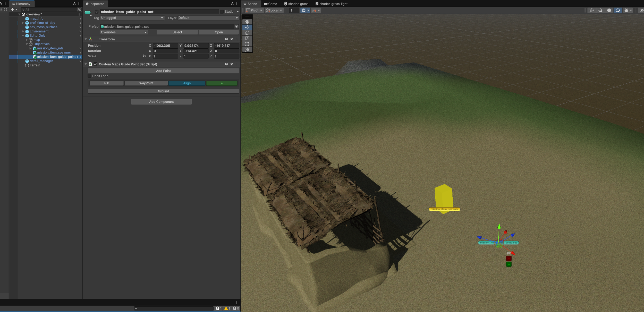
Task: Open the Pivot mode dropdown
Action: point(254,10)
